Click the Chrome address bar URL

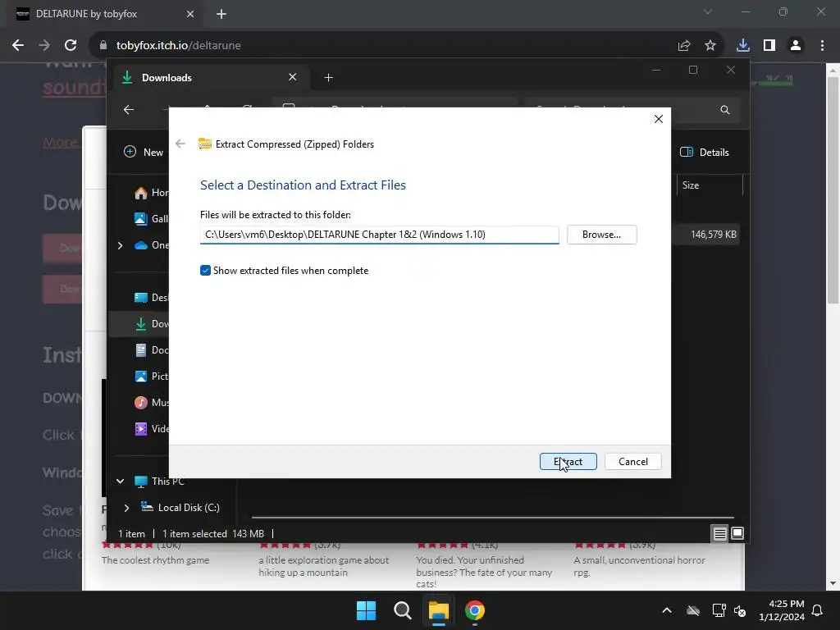point(178,46)
